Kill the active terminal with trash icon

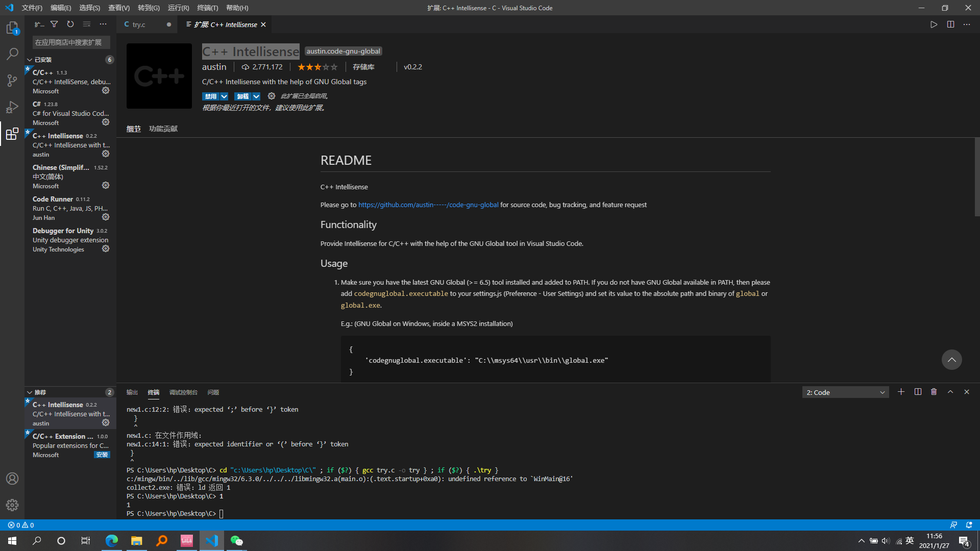click(934, 392)
